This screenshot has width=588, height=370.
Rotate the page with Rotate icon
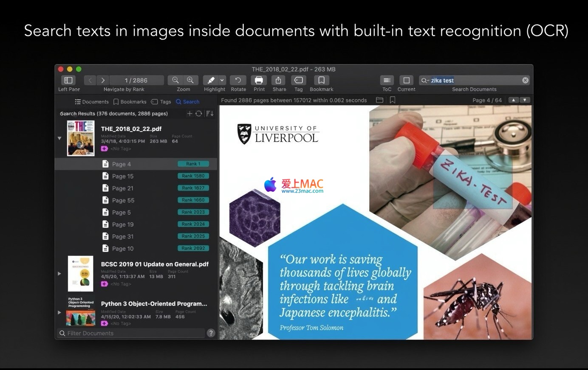[238, 80]
